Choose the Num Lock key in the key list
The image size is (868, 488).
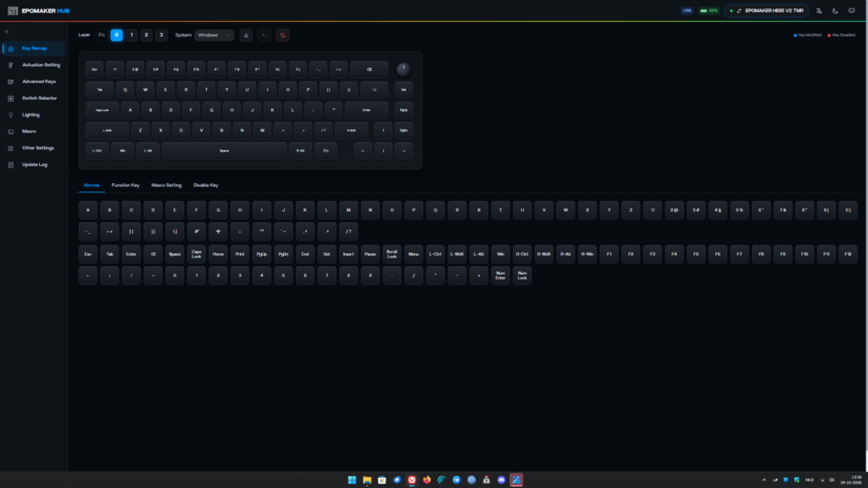522,275
